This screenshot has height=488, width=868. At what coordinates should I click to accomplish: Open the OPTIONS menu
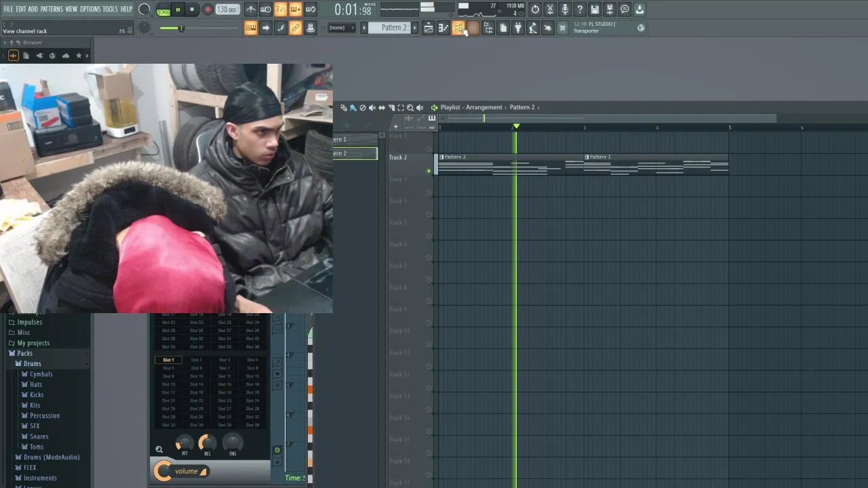click(x=90, y=9)
